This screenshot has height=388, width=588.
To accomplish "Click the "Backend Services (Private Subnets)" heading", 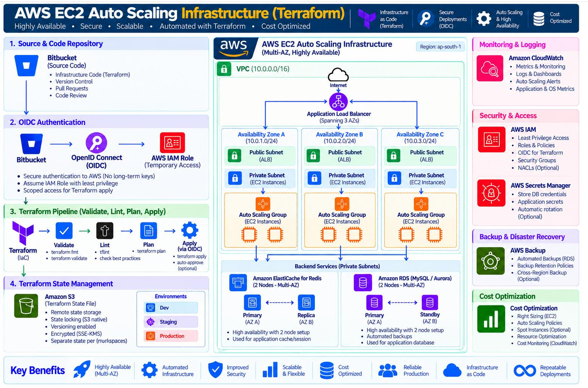I will (337, 266).
